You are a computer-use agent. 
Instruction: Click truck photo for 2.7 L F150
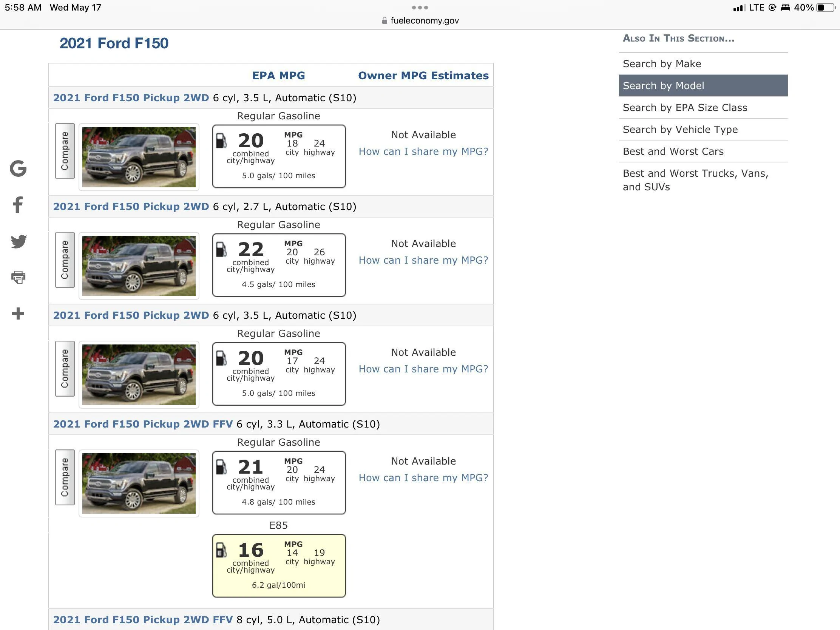click(x=139, y=266)
